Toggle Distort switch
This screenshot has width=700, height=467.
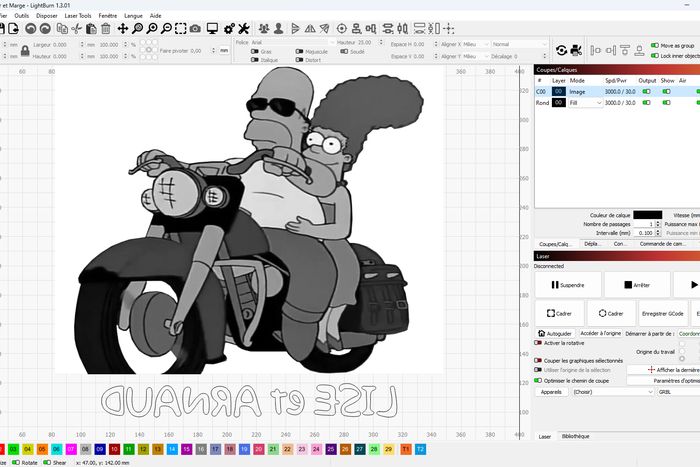click(x=300, y=59)
